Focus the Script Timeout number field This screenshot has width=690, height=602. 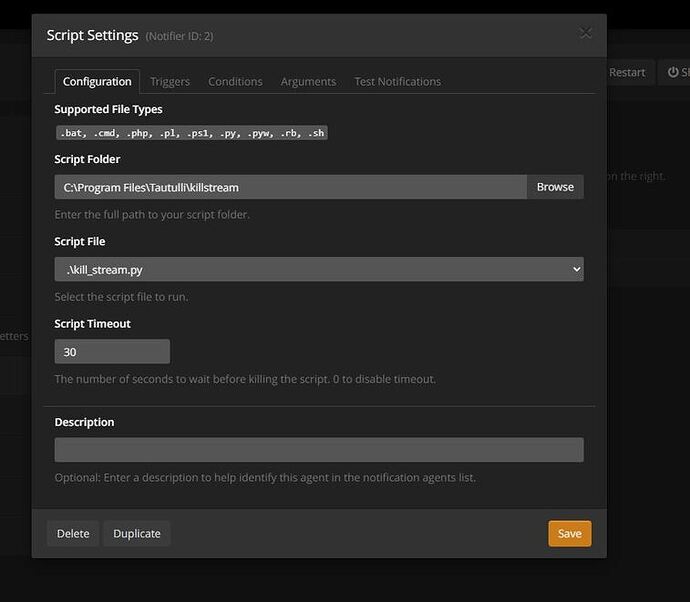tap(112, 352)
